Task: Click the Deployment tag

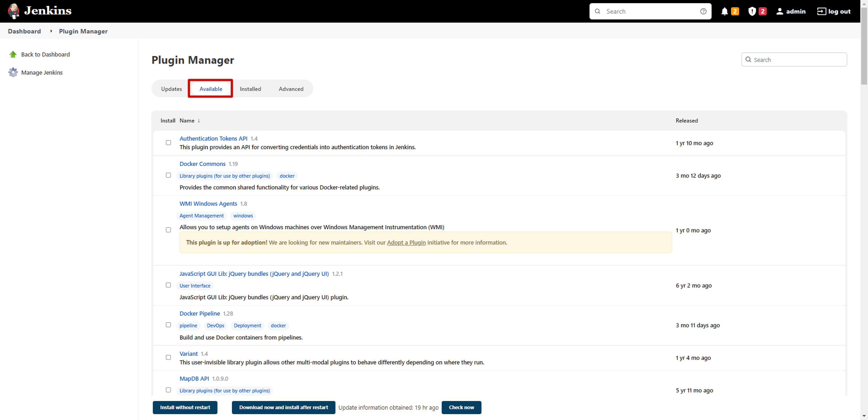Action: 247,325
